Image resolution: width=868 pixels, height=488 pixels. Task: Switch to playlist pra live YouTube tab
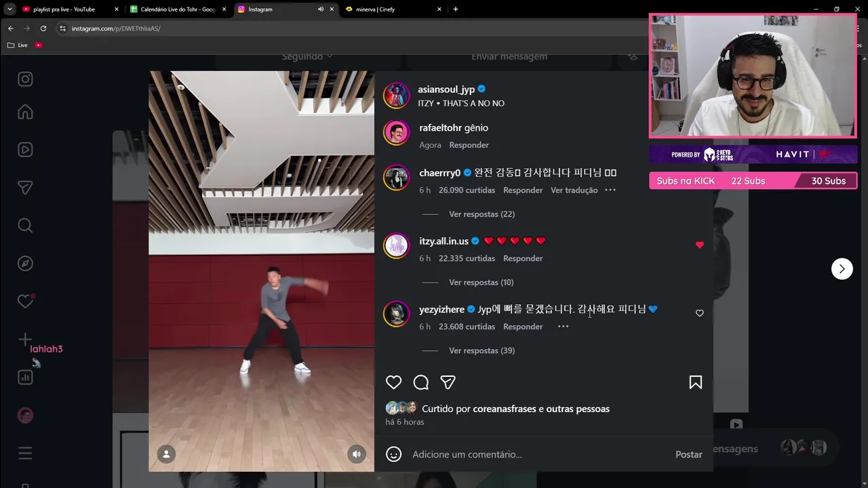[x=71, y=9]
